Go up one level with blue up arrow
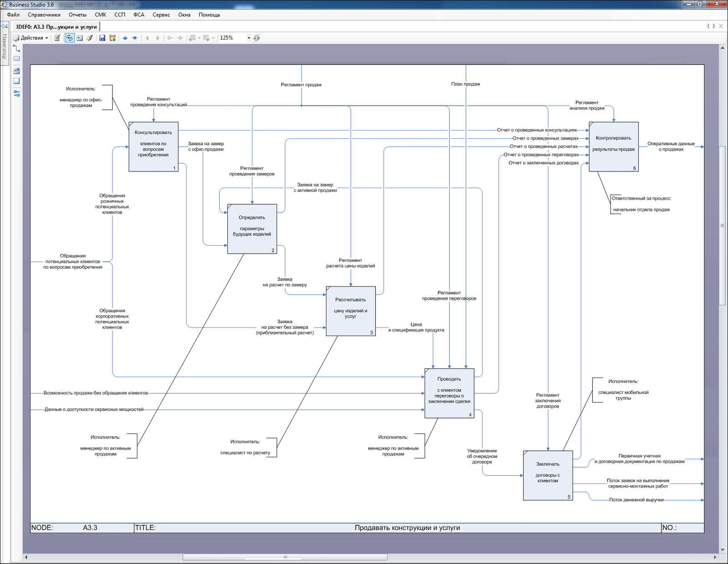The width and height of the screenshot is (728, 564). tap(125, 38)
